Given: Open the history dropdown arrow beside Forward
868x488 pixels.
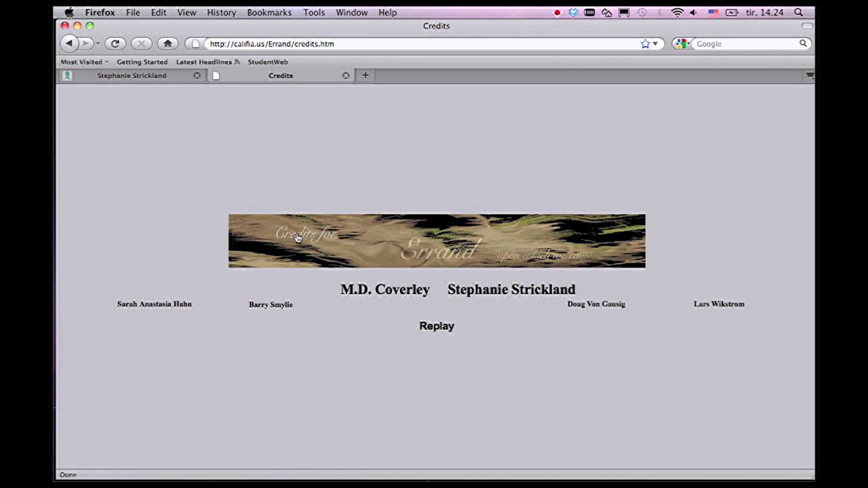Looking at the screenshot, I should 98,44.
